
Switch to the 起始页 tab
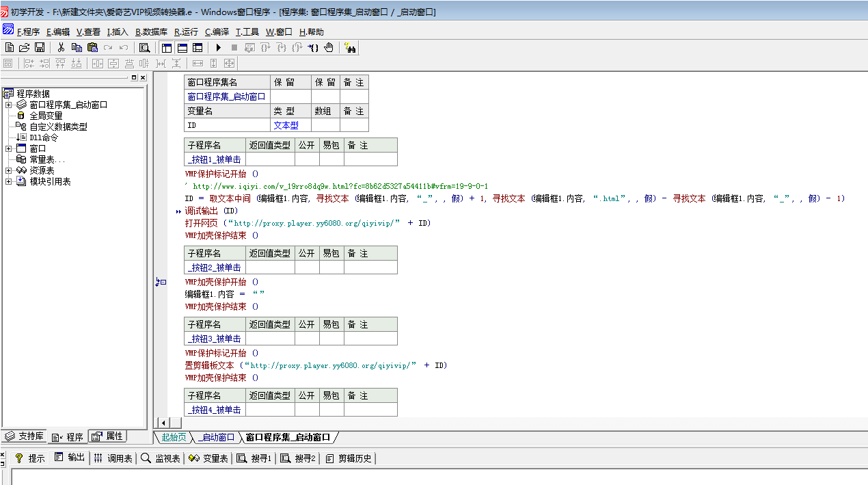[174, 437]
